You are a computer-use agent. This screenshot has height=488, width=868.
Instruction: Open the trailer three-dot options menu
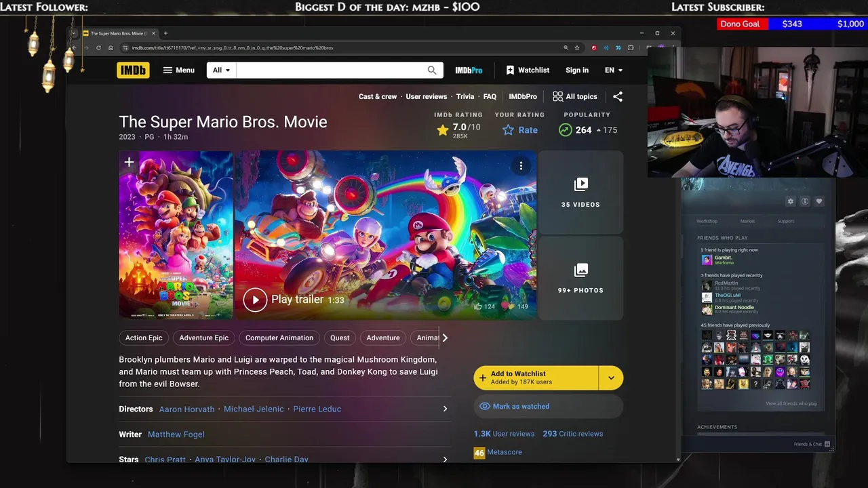pos(521,165)
